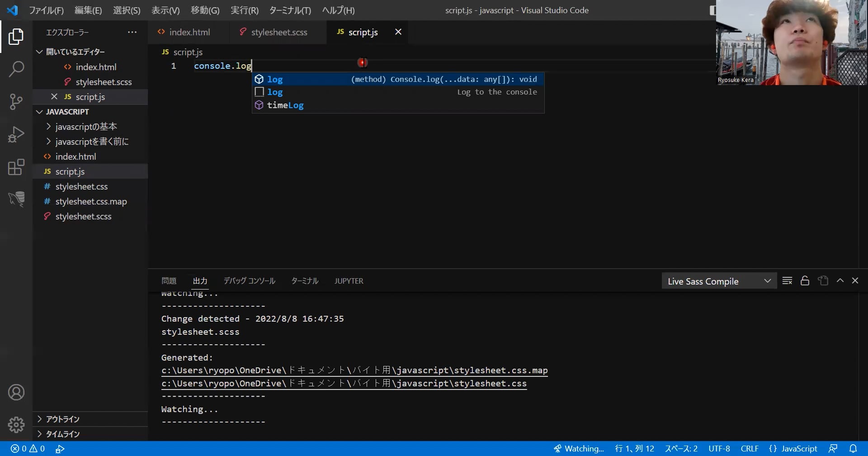Screen dimensions: 868x456
Task: Switch to the ターミナル panel tab
Action: (304, 280)
